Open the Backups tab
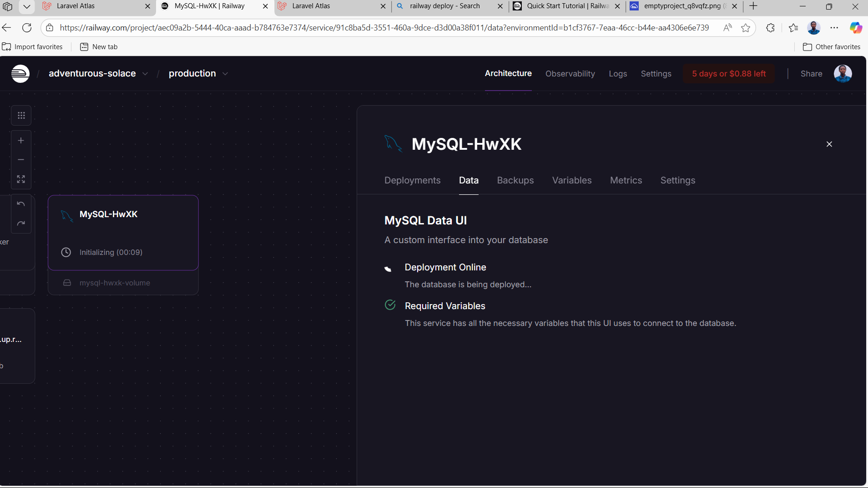The image size is (868, 488). pyautogui.click(x=515, y=180)
